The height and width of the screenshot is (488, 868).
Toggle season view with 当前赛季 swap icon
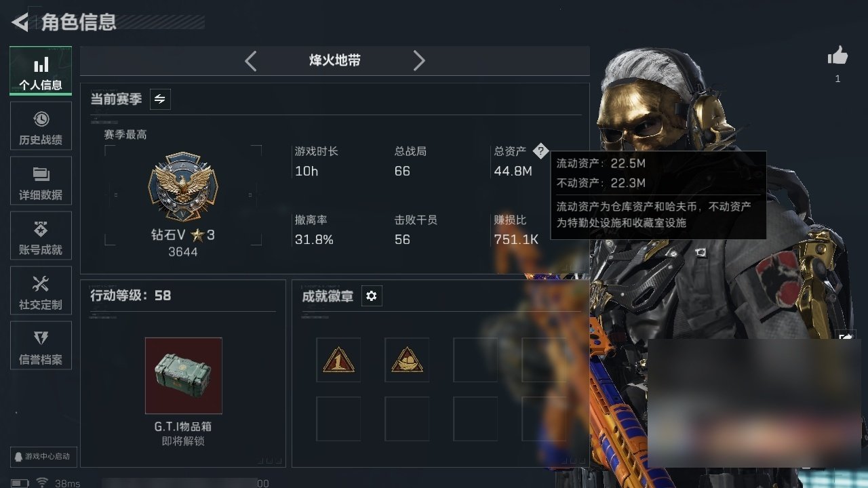pos(160,99)
